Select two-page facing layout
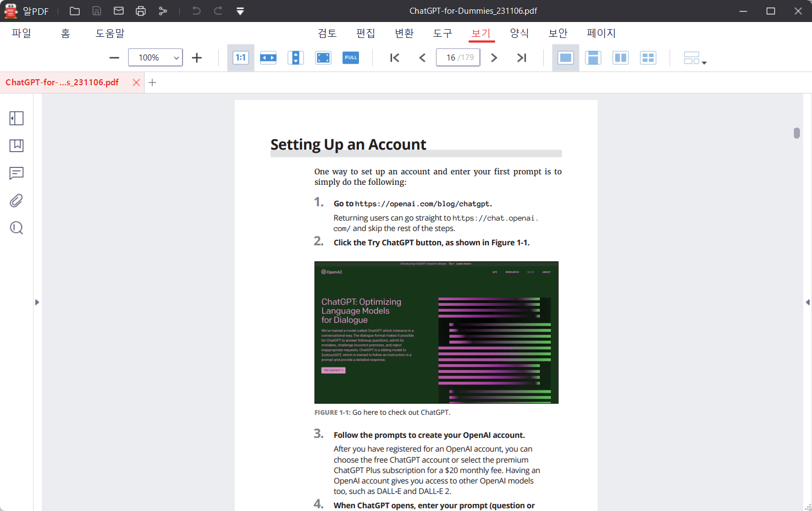This screenshot has height=511, width=812. point(621,58)
